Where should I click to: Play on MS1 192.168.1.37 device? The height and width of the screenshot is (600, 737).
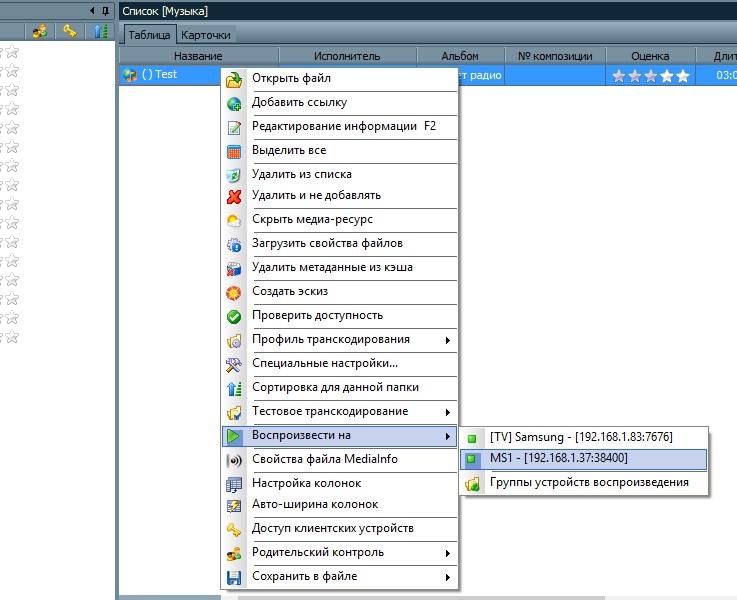click(584, 459)
